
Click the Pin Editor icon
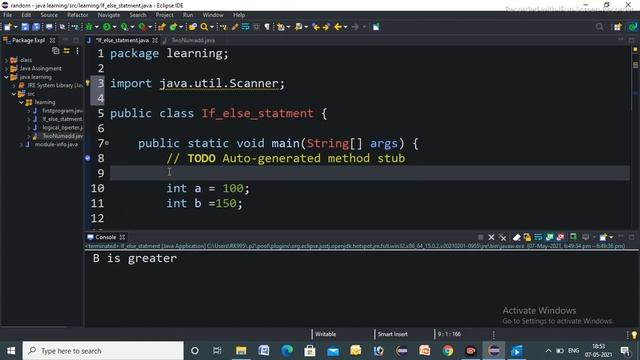point(376,27)
